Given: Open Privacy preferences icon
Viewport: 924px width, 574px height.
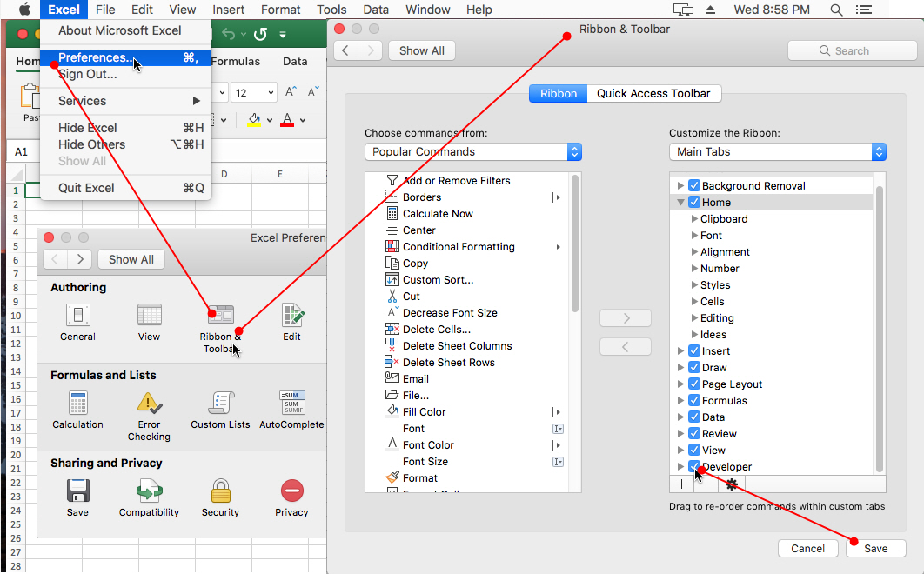Looking at the screenshot, I should [x=291, y=491].
